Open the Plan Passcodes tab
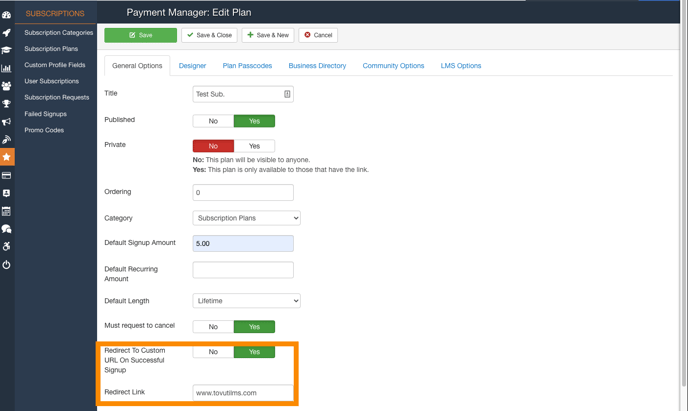Screen dimensions: 688x411 pos(247,66)
